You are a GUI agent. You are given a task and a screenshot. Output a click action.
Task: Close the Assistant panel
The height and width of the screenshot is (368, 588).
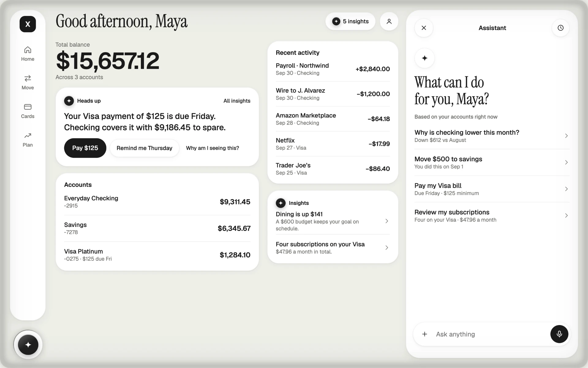[x=424, y=28]
